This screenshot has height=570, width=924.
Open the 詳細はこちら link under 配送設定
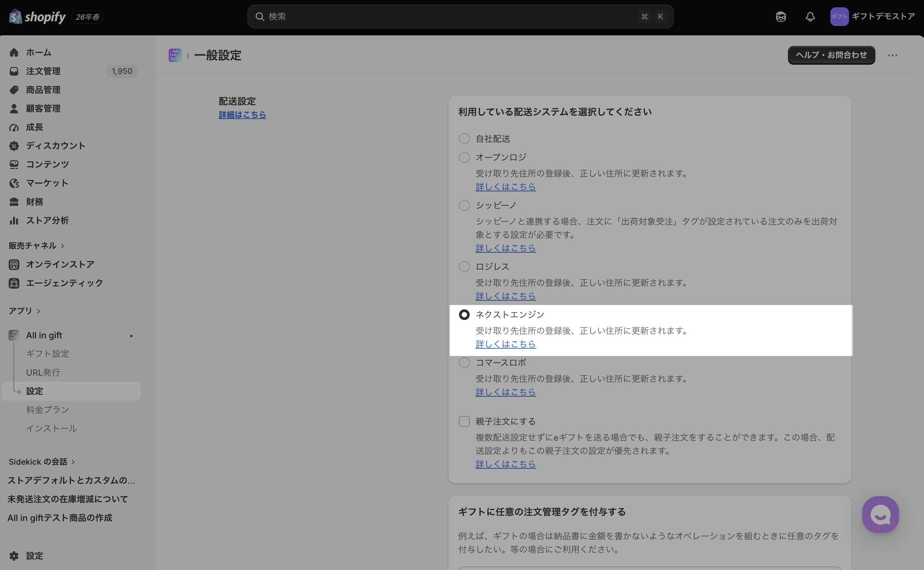pyautogui.click(x=242, y=115)
